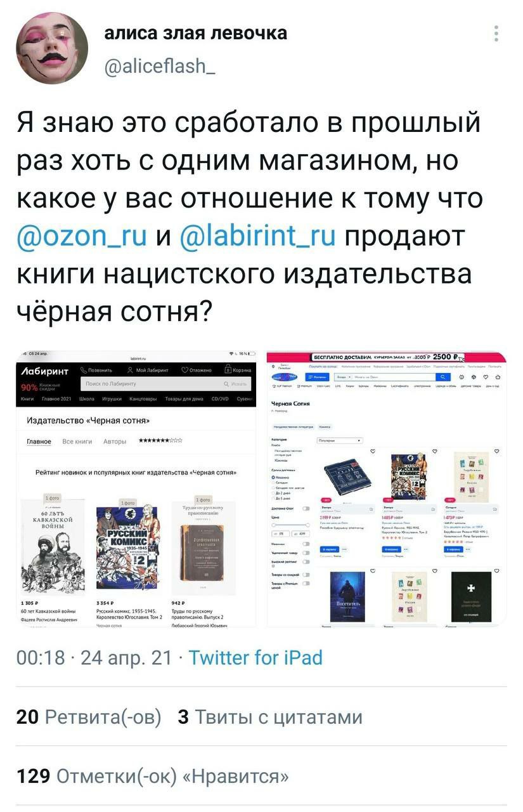
Task: Open the blue Каталог menu button on Ozon
Action: (317, 377)
